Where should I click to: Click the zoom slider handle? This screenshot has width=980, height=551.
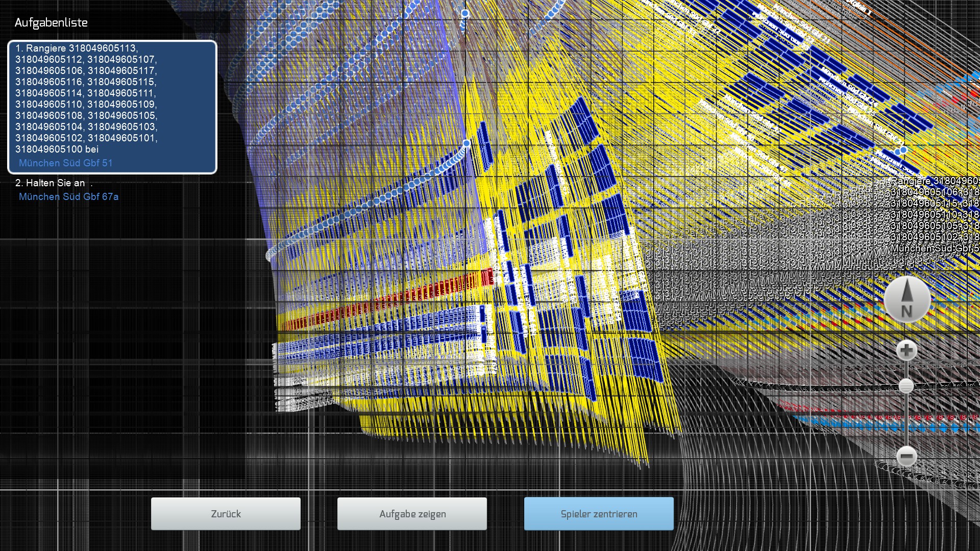pos(906,386)
